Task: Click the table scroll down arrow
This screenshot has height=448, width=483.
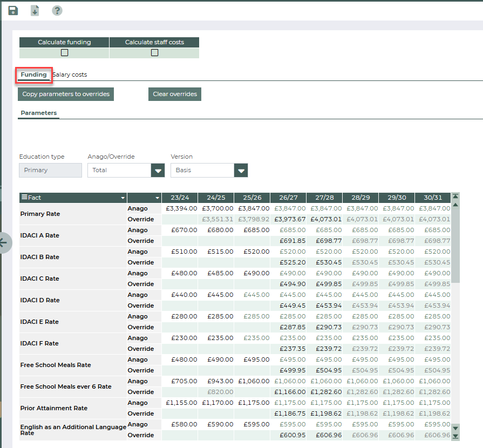Action: point(455,427)
